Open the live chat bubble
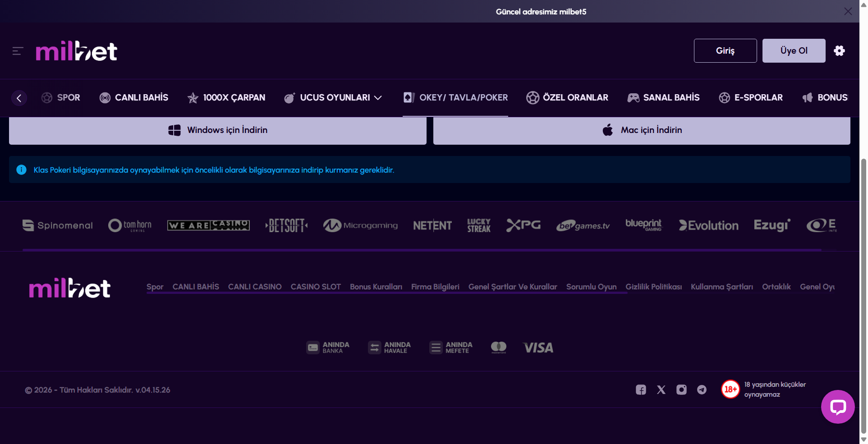The height and width of the screenshot is (444, 868). (838, 407)
